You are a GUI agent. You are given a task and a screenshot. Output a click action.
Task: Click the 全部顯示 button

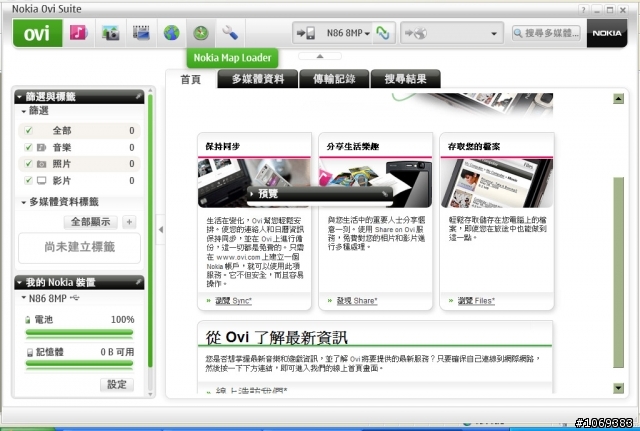pyautogui.click(x=91, y=222)
